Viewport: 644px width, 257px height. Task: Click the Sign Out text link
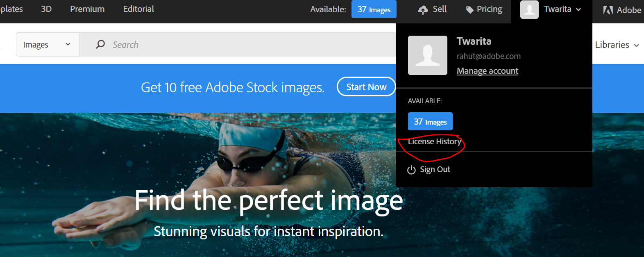click(x=435, y=170)
